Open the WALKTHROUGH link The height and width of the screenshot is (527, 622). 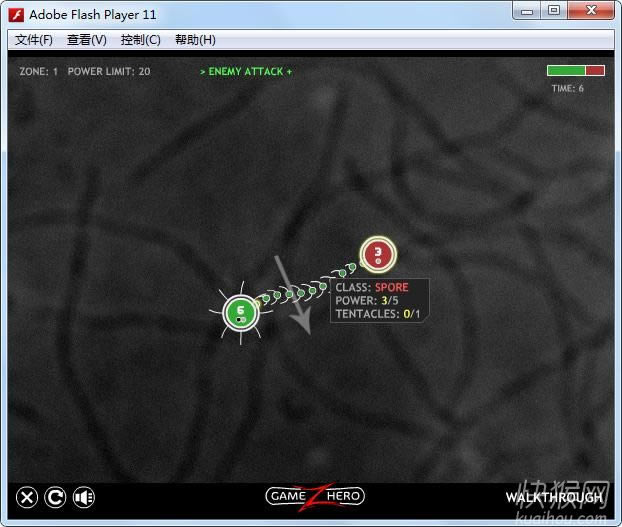[555, 497]
